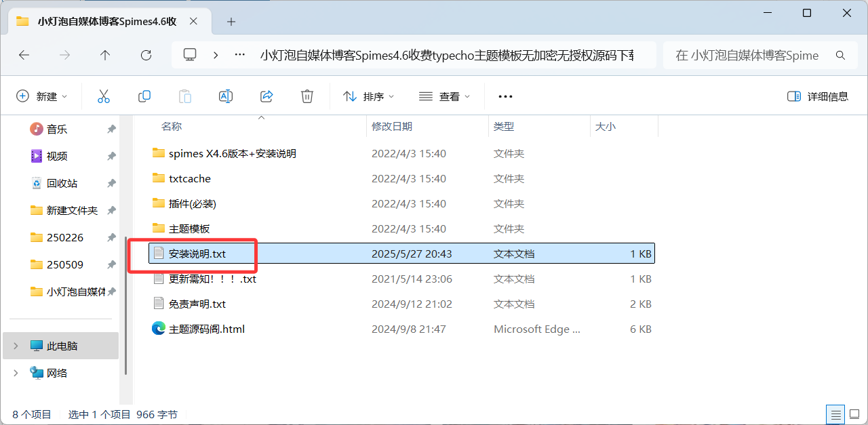The image size is (868, 425).
Task: Sort by the 名称 column header
Action: click(172, 126)
